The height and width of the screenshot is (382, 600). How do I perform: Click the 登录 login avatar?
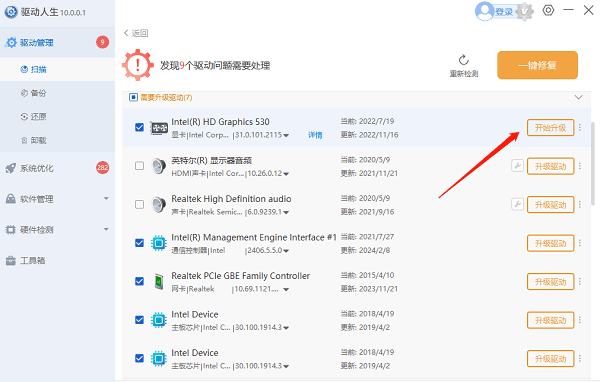pos(484,11)
